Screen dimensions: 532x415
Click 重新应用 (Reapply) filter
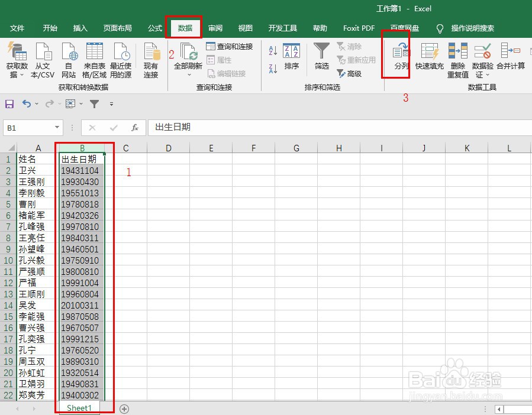click(x=356, y=60)
